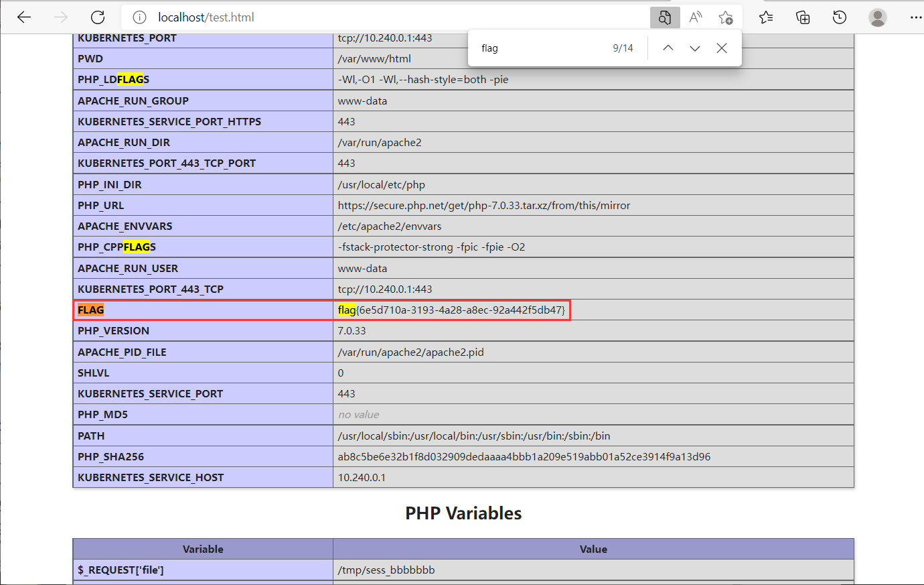The height and width of the screenshot is (585, 924).
Task: Click 443 in the KUBERNETES_SERVICE_PORT row
Action: 346,394
